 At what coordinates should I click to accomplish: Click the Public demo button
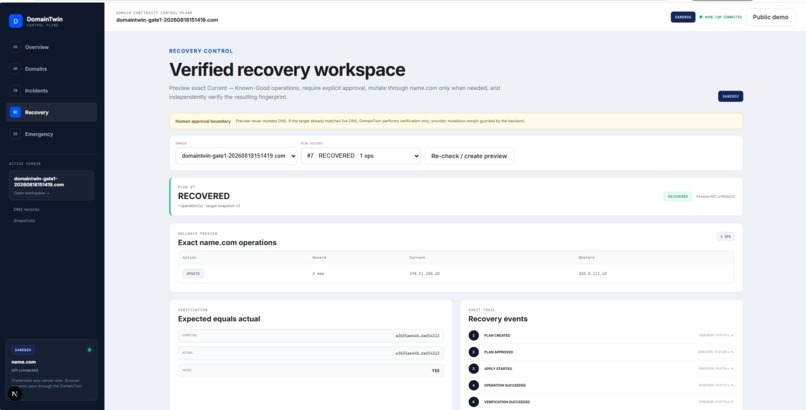coord(771,17)
